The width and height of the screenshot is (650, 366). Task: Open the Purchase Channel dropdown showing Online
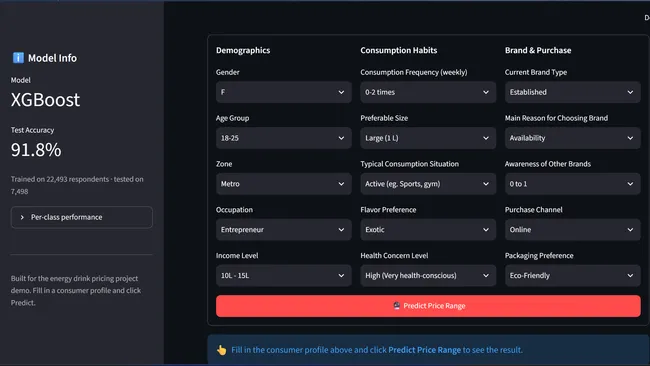click(x=572, y=230)
